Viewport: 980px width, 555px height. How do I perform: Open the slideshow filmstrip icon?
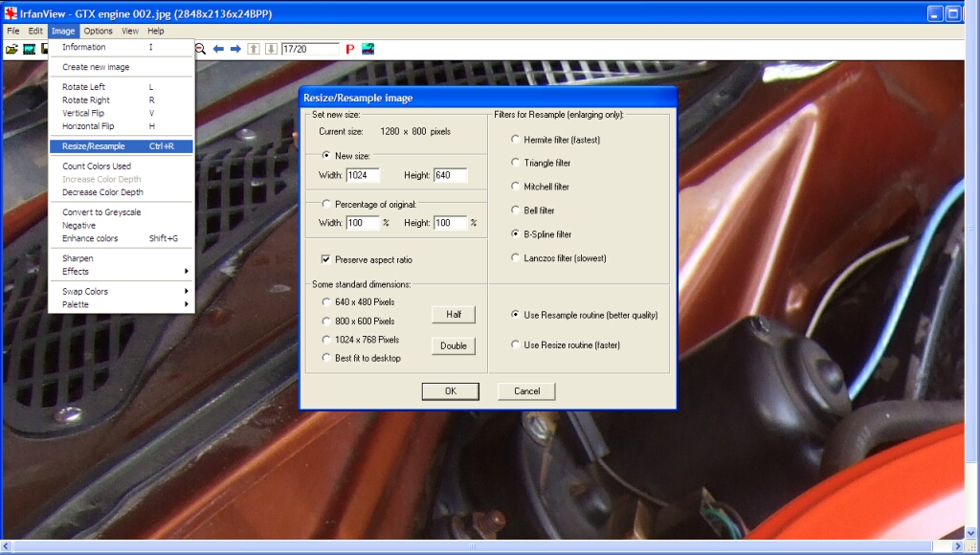pyautogui.click(x=29, y=49)
